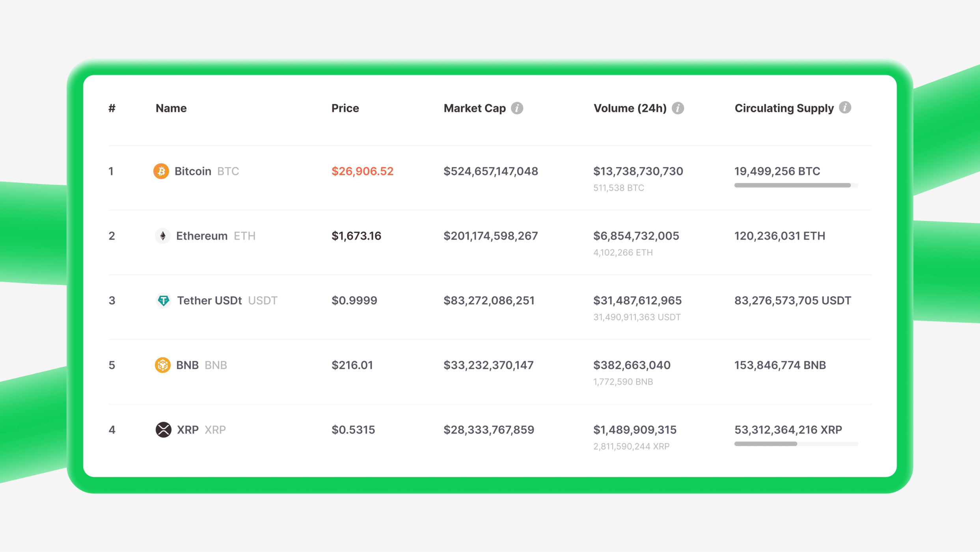Click the Bitcoin price $26,906.52

coord(362,171)
